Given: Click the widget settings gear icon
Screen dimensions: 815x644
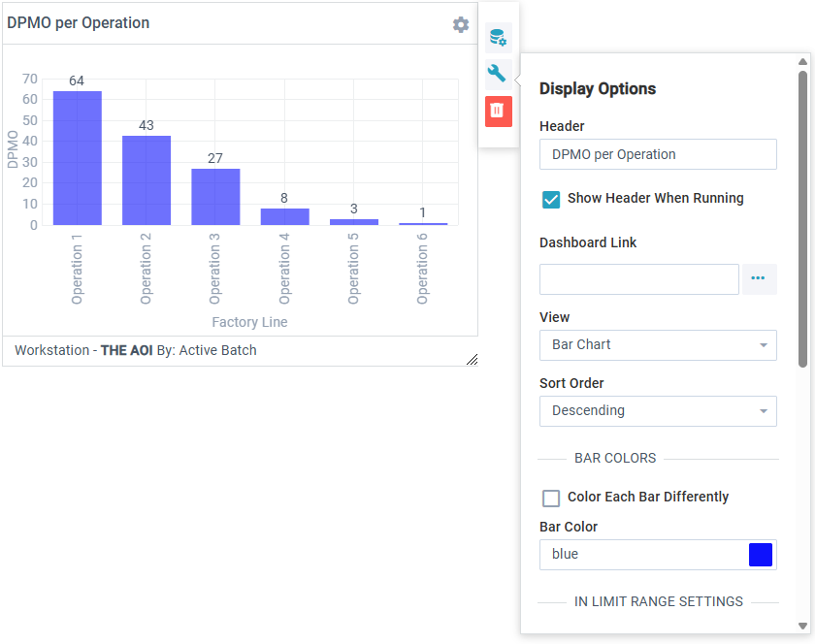Looking at the screenshot, I should tap(461, 24).
